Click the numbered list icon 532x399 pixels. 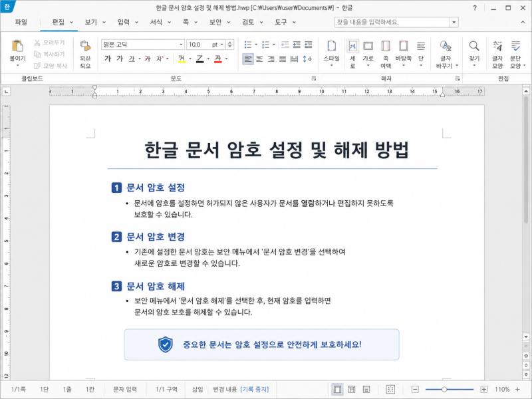[266, 45]
